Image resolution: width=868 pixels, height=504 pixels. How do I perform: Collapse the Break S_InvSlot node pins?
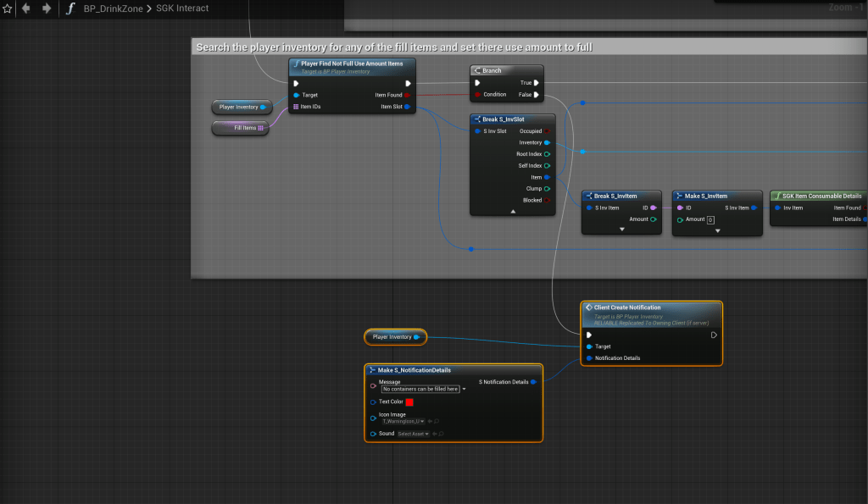[513, 211]
